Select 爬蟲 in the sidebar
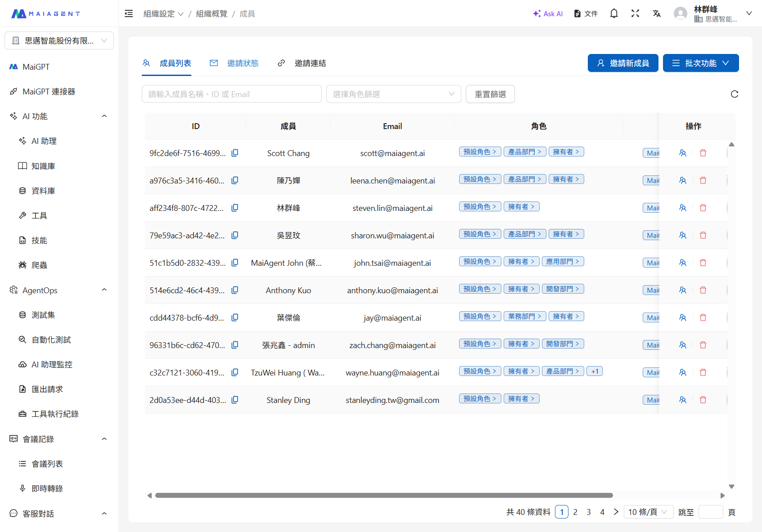The image size is (762, 532). pyautogui.click(x=39, y=265)
